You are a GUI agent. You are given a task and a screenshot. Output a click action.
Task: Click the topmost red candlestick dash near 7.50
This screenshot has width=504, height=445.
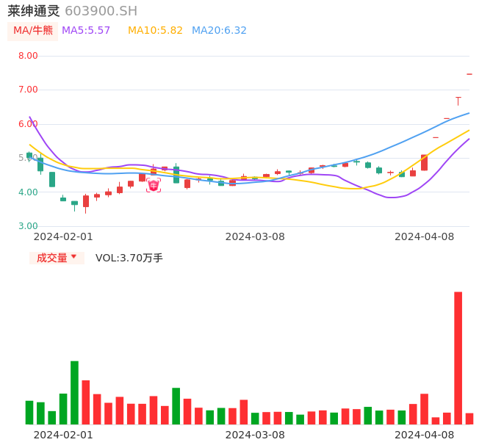tap(469, 74)
